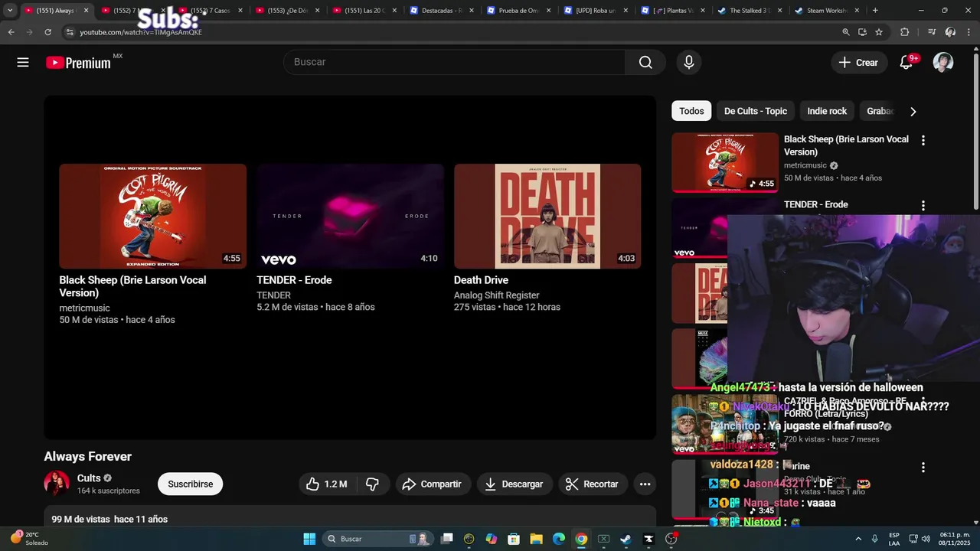Screen dimensions: 980x551
Task: Open the Cults channel avatar
Action: tap(57, 484)
